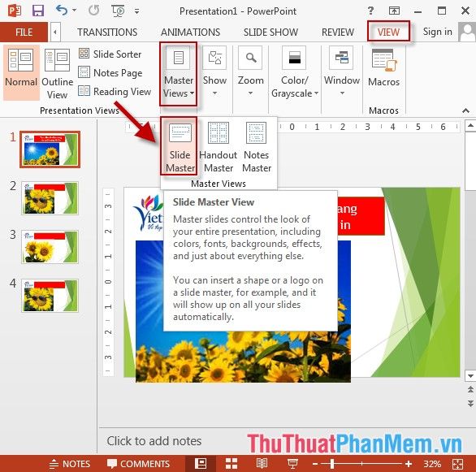Toggle the NOTES pane in status bar

pyautogui.click(x=70, y=464)
